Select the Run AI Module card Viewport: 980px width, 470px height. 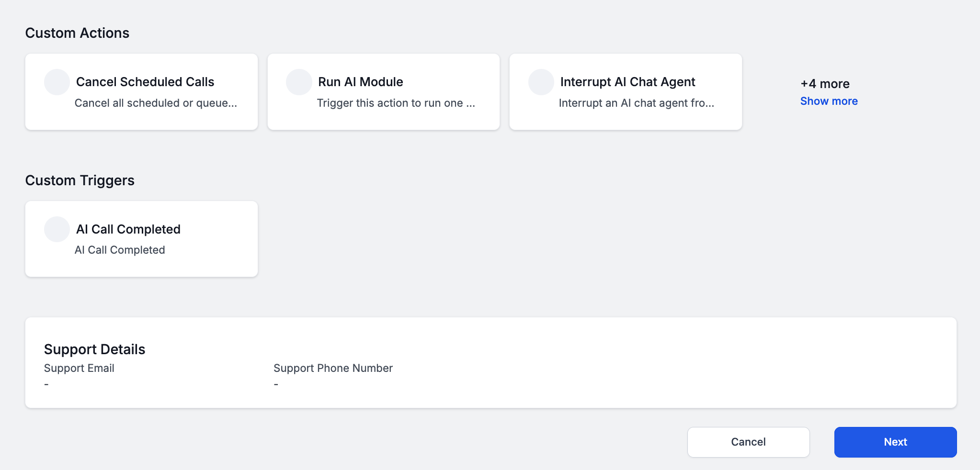pyautogui.click(x=383, y=91)
